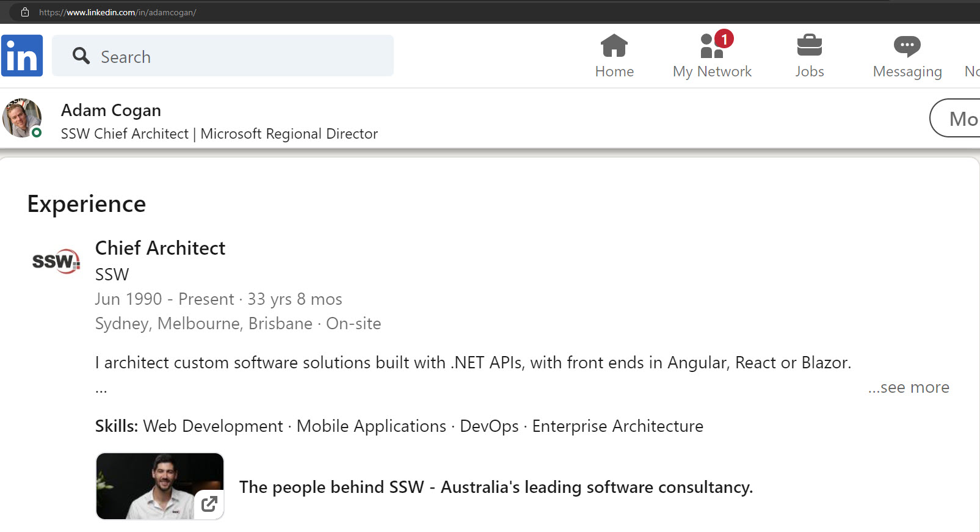Click the SSW company logo
980x532 pixels.
point(56,261)
